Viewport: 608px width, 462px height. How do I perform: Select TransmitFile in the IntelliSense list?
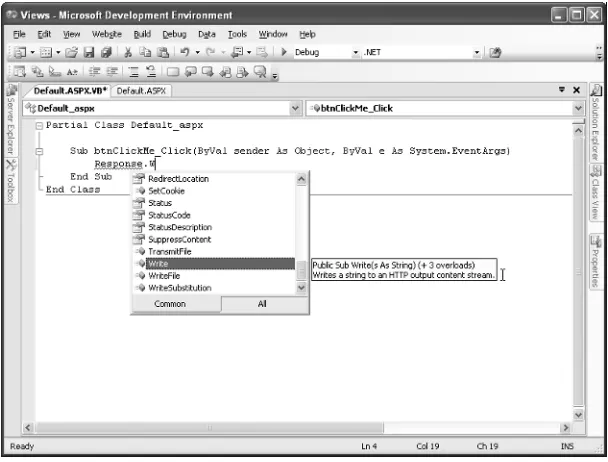(214, 252)
